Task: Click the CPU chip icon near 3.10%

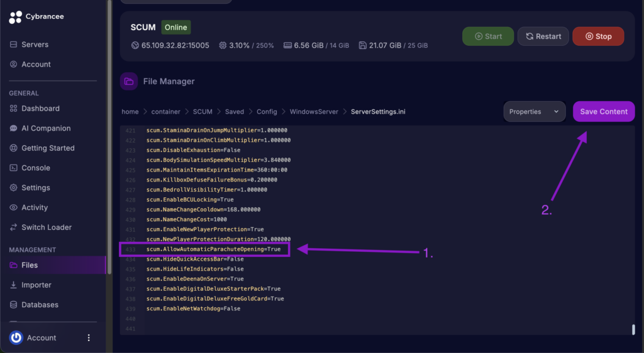Action: [223, 45]
